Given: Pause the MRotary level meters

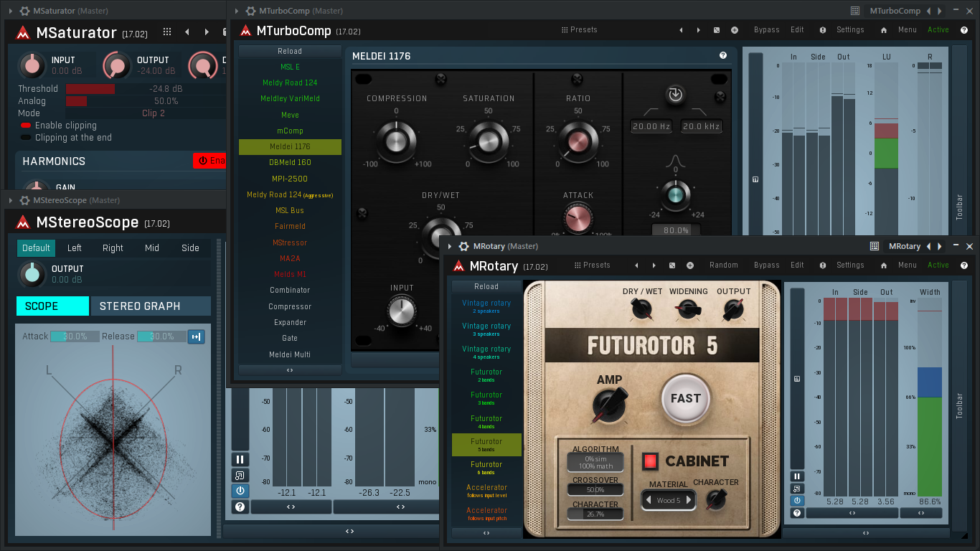Looking at the screenshot, I should [797, 476].
